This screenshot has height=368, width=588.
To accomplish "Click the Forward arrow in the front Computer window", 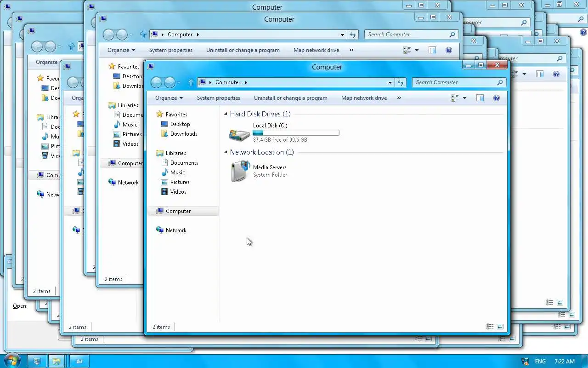I will tap(170, 82).
